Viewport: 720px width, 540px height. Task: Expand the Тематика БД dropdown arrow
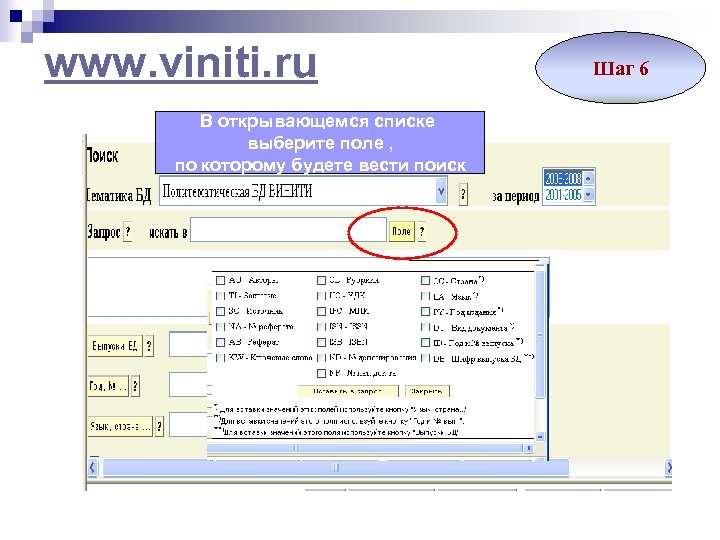(x=441, y=191)
